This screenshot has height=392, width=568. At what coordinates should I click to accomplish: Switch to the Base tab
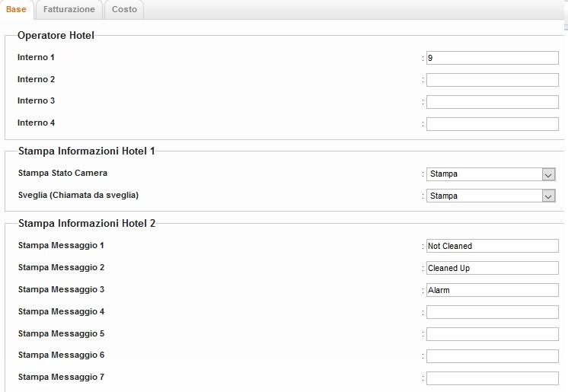16,9
